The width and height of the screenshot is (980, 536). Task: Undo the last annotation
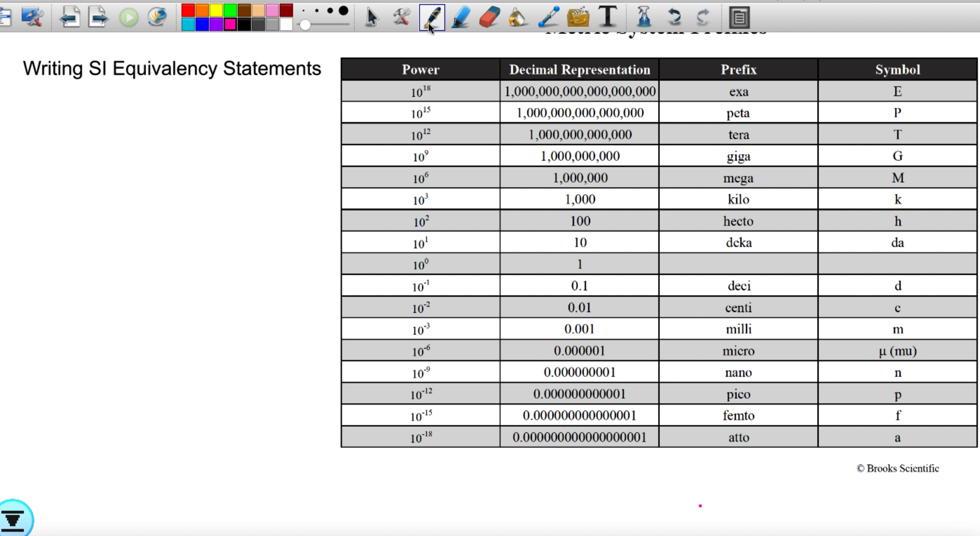tap(674, 17)
